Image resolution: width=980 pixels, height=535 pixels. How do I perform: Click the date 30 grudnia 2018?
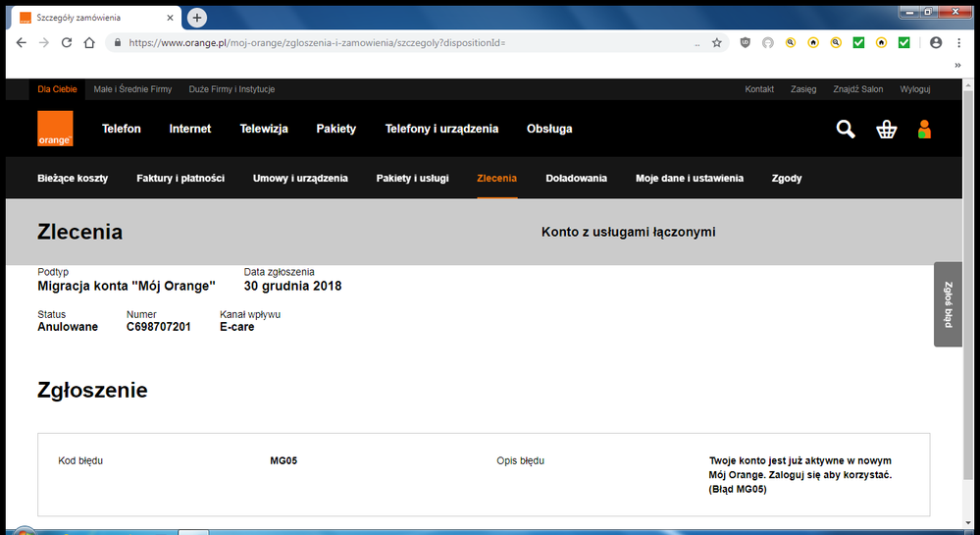coord(292,286)
